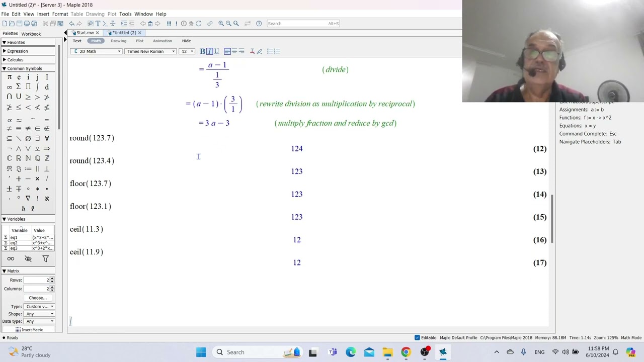Screen dimensions: 644x362
Task: Set right text alignment
Action: pyautogui.click(x=241, y=51)
